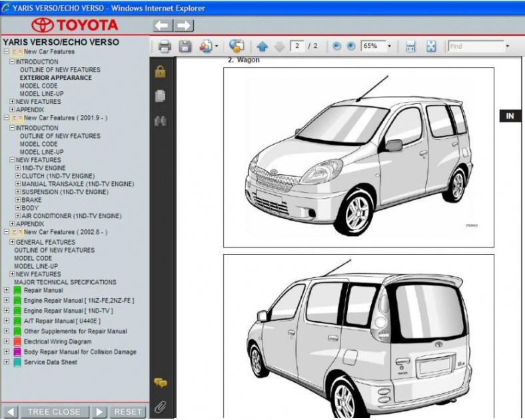Click the page number input field
The image size is (525, 420).
(297, 46)
